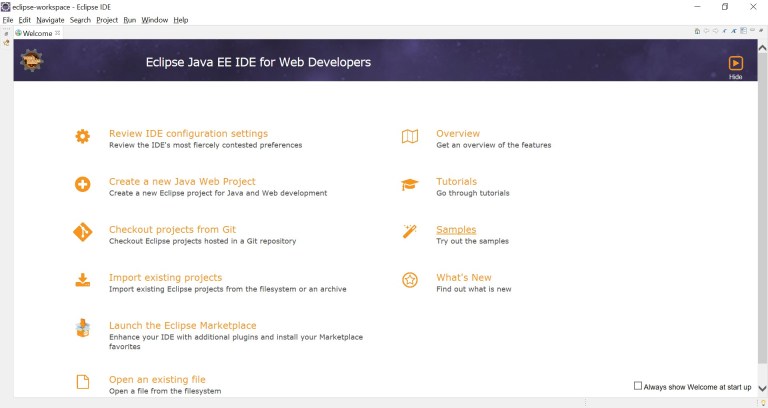
Task: Enable Always show Welcome at start up
Action: [x=639, y=386]
